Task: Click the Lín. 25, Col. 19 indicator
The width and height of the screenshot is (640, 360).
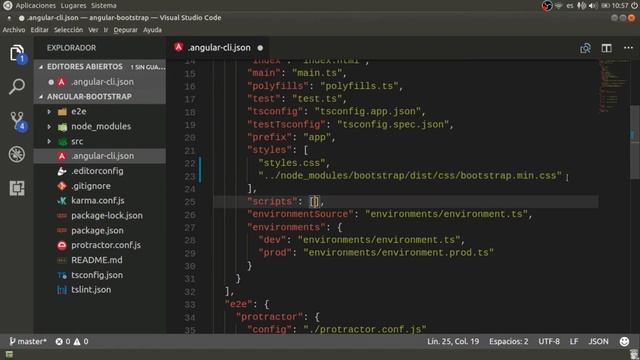Action: (453, 342)
